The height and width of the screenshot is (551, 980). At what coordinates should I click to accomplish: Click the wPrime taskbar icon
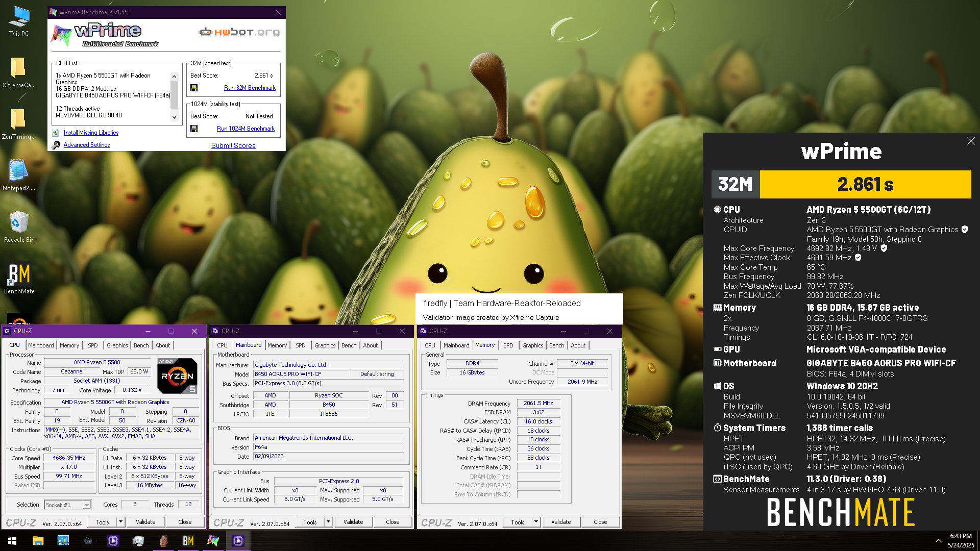(x=213, y=541)
